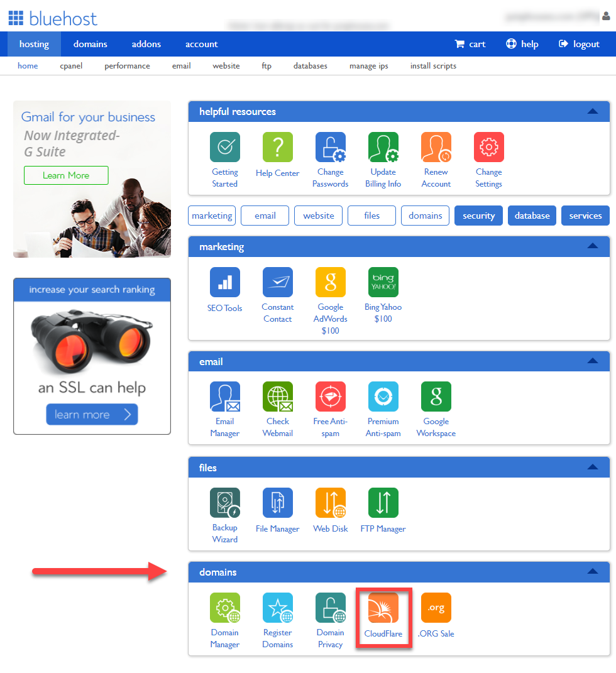This screenshot has height=673, width=616.
Task: Click the Check Webmail icon
Action: (x=278, y=397)
